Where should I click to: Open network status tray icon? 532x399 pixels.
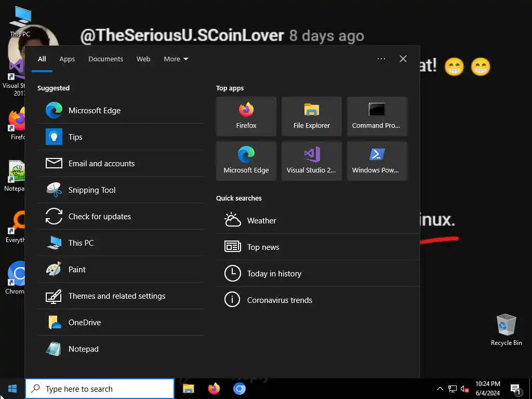pos(453,389)
